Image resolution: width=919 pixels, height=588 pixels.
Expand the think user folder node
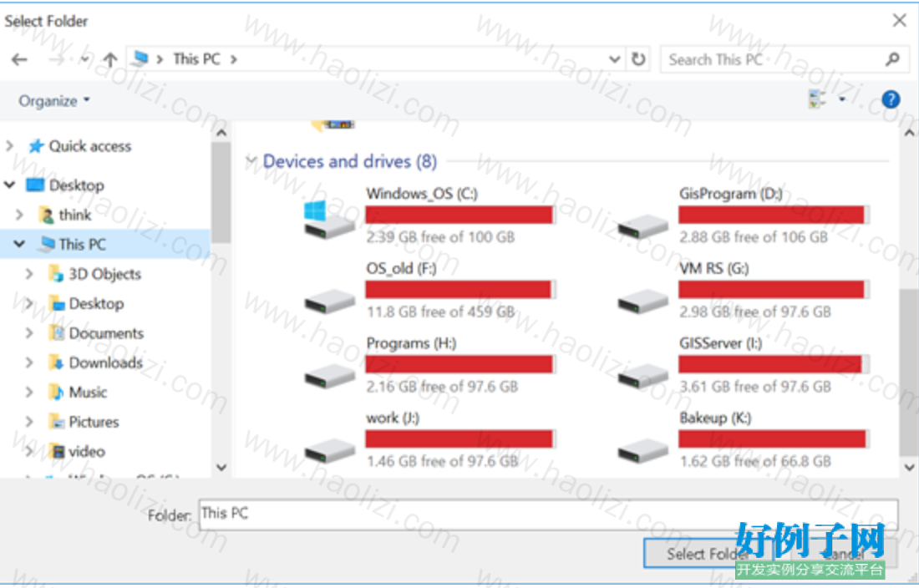pyautogui.click(x=19, y=215)
